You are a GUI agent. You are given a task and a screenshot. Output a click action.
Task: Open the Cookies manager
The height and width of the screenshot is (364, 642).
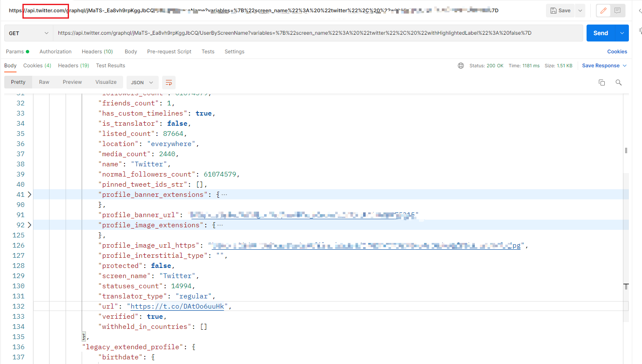(617, 51)
